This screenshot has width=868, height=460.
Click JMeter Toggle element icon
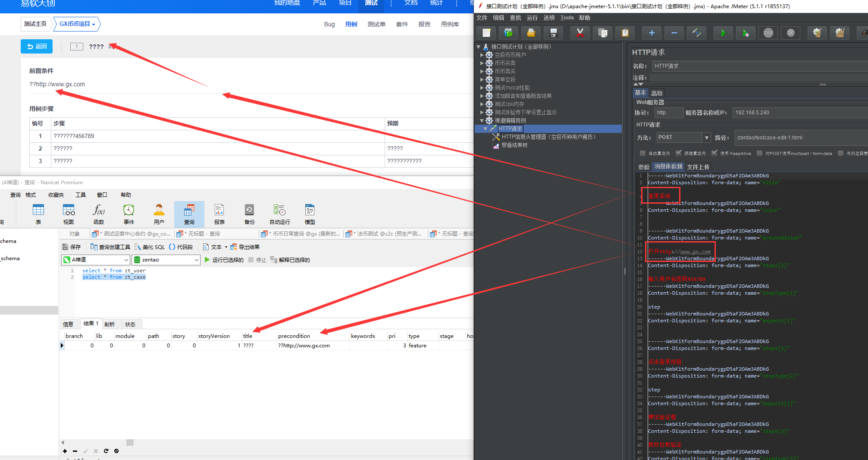[696, 33]
